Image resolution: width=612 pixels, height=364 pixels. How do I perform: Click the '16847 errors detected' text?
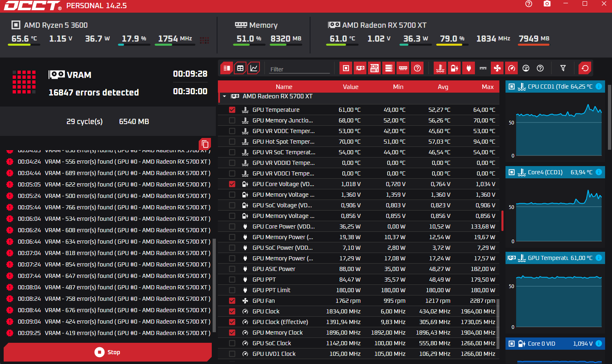point(94,93)
